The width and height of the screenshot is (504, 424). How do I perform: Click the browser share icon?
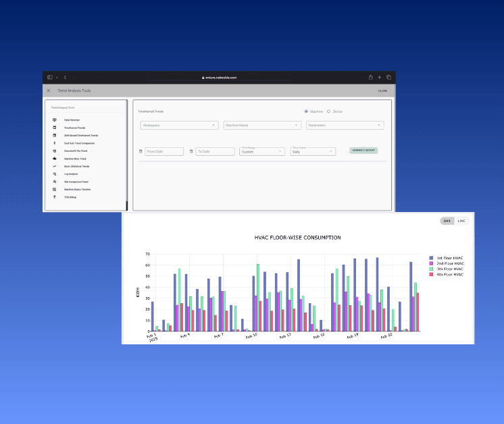[x=371, y=77]
